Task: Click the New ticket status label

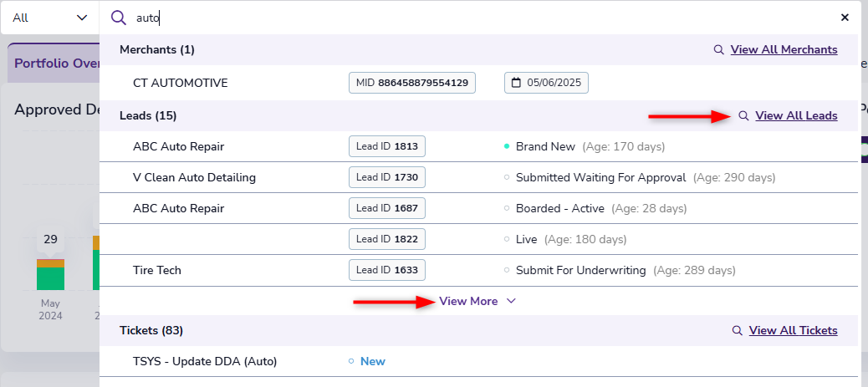Action: [373, 362]
